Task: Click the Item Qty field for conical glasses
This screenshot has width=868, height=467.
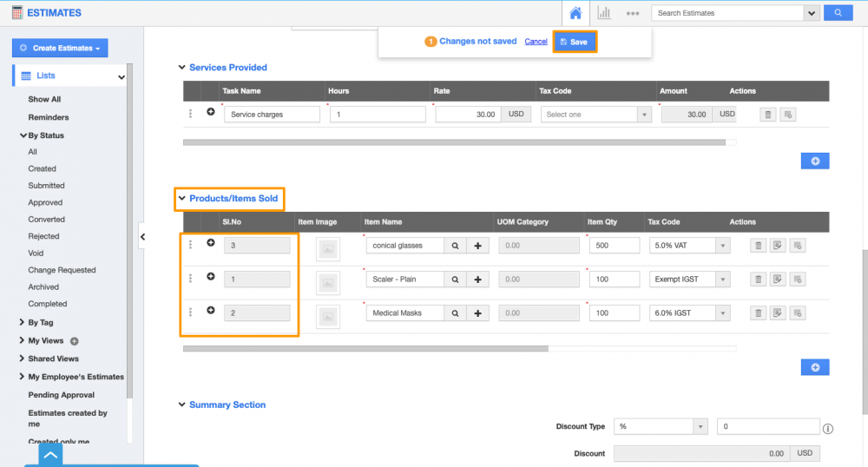Action: pyautogui.click(x=614, y=246)
